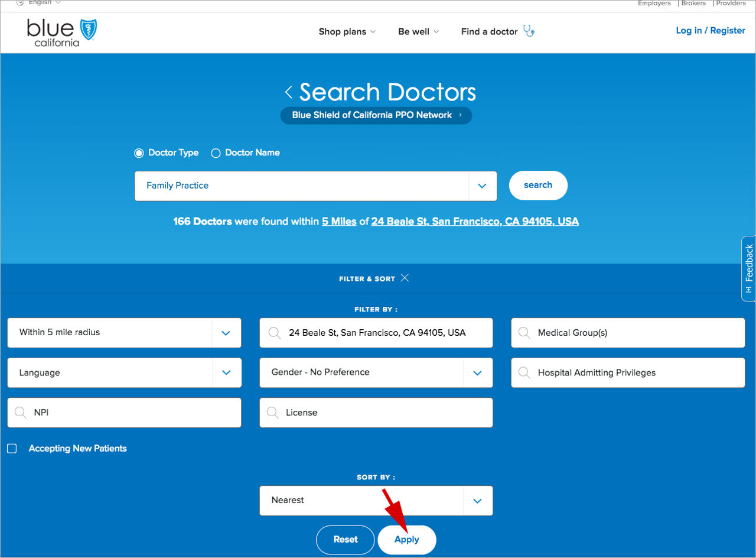Enable the Accepting New Patients checkbox
This screenshot has width=756, height=558.
click(x=11, y=448)
